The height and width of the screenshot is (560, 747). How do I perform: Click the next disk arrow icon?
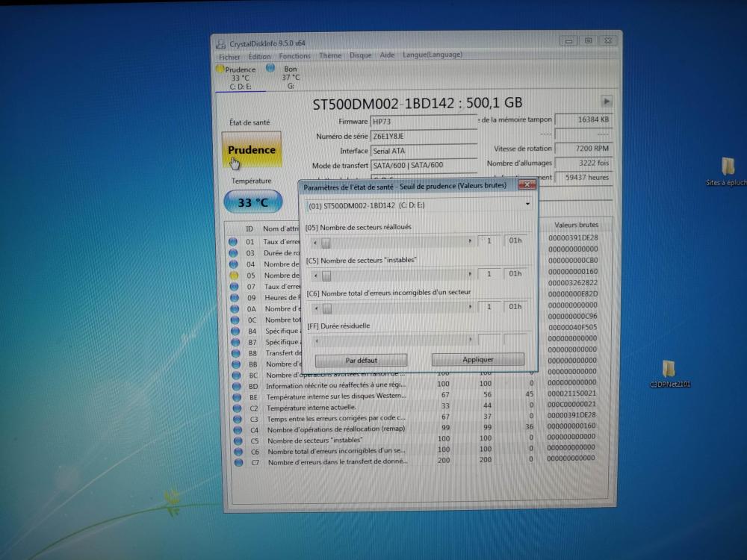[x=607, y=101]
